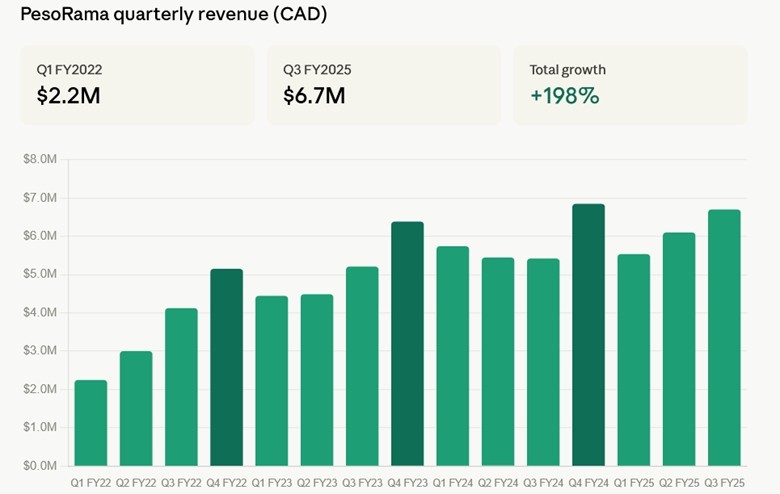The image size is (780, 494).
Task: Select the dark Q4 FY23 bar
Action: tap(407, 344)
